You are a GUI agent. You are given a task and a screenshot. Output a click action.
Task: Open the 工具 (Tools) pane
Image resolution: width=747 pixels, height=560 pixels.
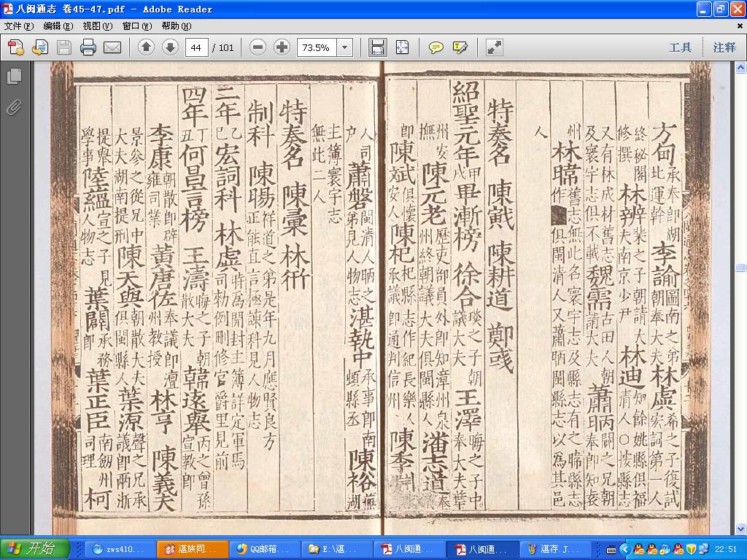(x=680, y=47)
